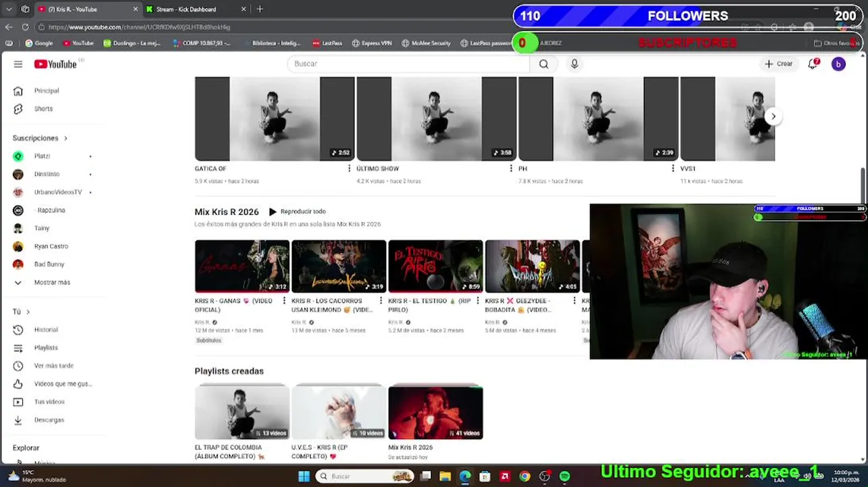Open options menu for PH video
The height and width of the screenshot is (487, 868).
click(x=673, y=168)
